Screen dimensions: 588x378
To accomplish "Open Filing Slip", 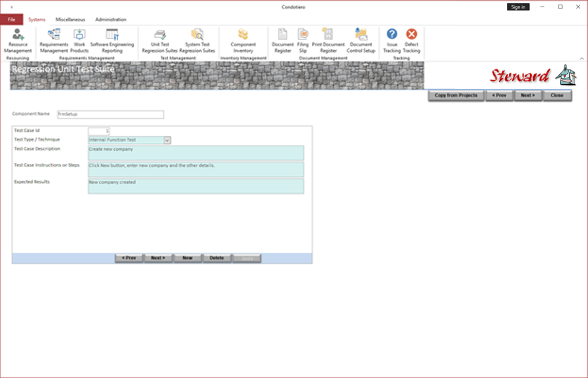I will coord(302,41).
